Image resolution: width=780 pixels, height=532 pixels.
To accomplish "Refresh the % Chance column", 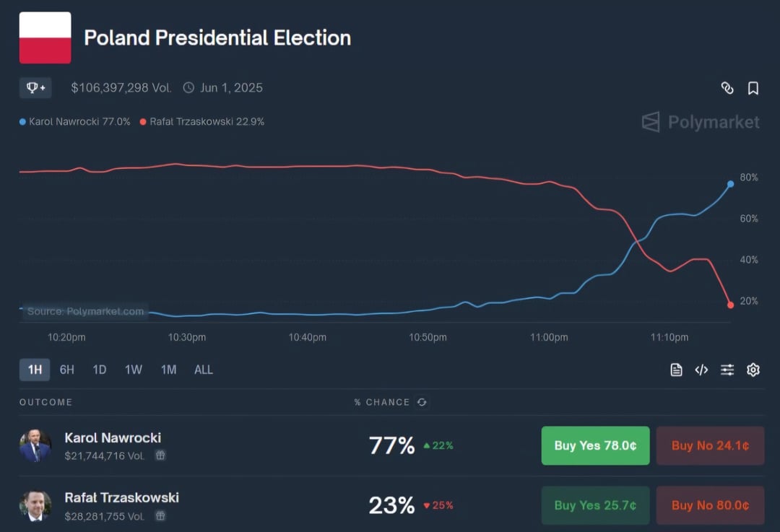I will (422, 403).
